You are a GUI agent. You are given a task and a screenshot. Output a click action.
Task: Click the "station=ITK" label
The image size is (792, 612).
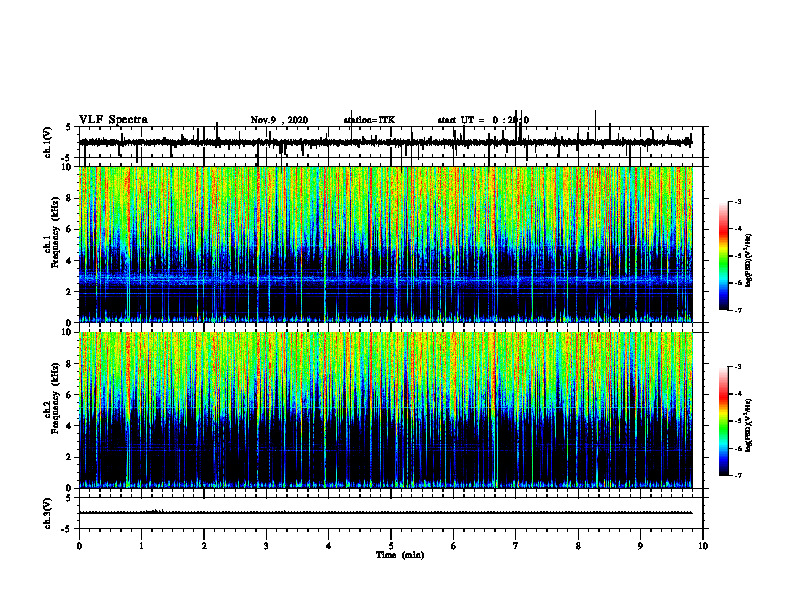tap(369, 120)
